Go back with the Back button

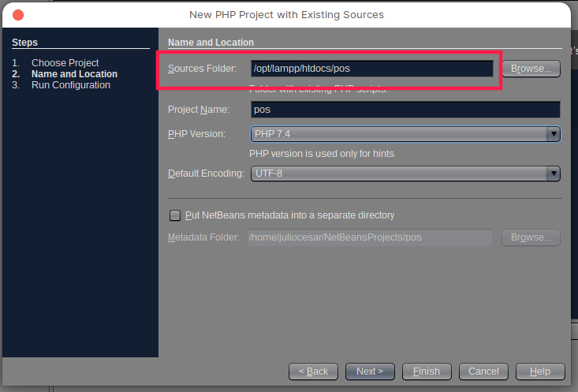[x=313, y=371]
